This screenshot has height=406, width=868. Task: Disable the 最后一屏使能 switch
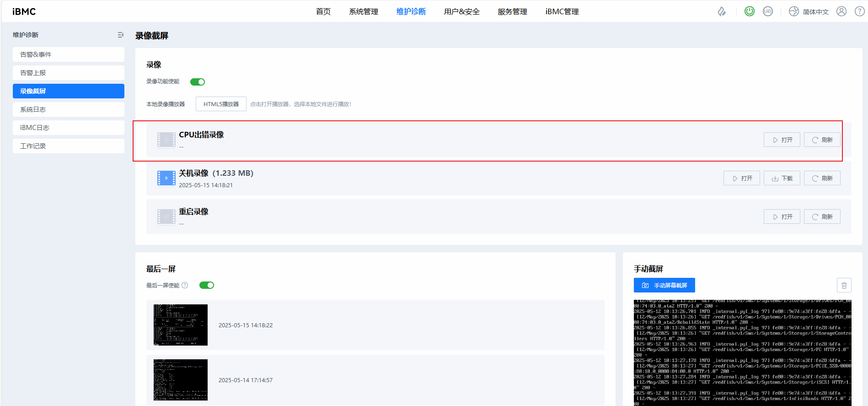pos(207,285)
